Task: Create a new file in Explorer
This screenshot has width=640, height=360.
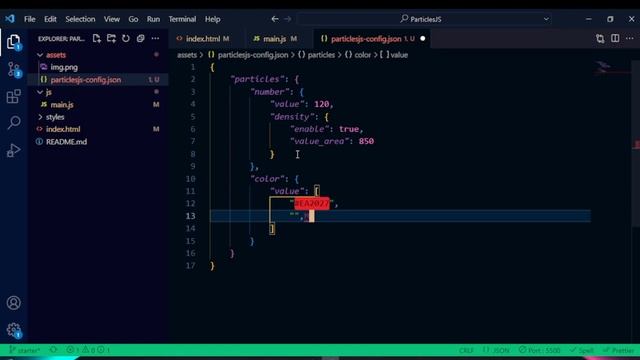Action: [97, 38]
